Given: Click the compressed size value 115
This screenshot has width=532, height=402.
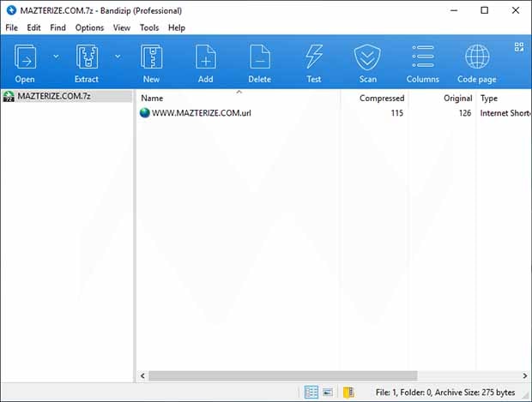Looking at the screenshot, I should pyautogui.click(x=397, y=113).
